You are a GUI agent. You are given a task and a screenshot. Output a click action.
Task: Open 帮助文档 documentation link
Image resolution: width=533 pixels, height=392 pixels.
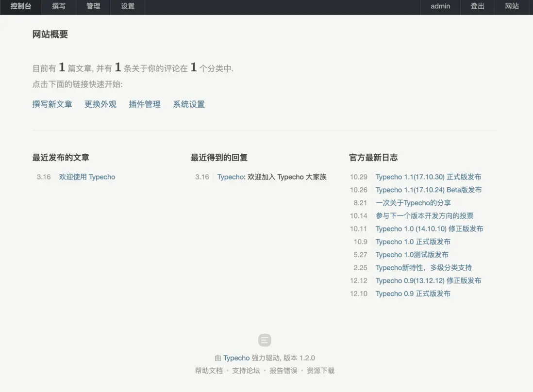tap(209, 370)
